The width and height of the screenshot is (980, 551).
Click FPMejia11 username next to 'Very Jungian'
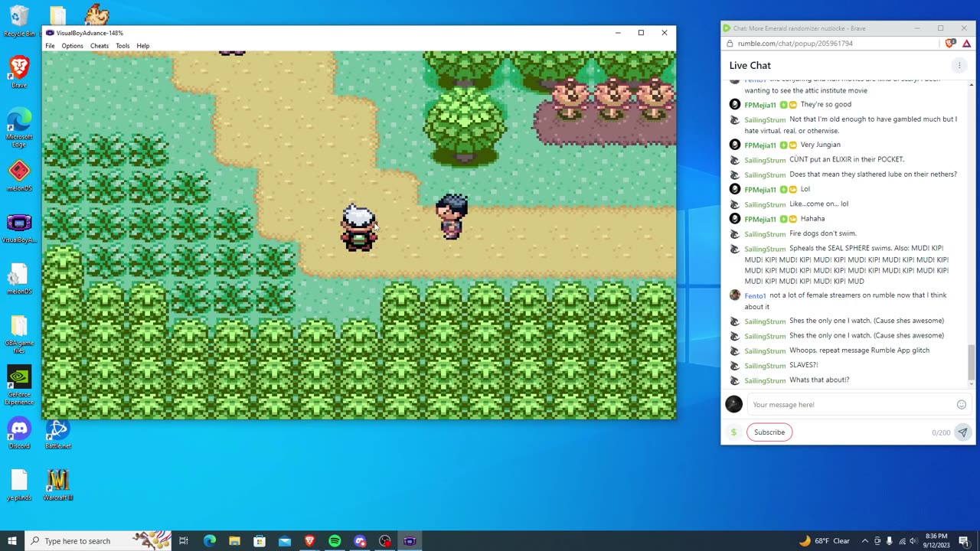pyautogui.click(x=759, y=145)
